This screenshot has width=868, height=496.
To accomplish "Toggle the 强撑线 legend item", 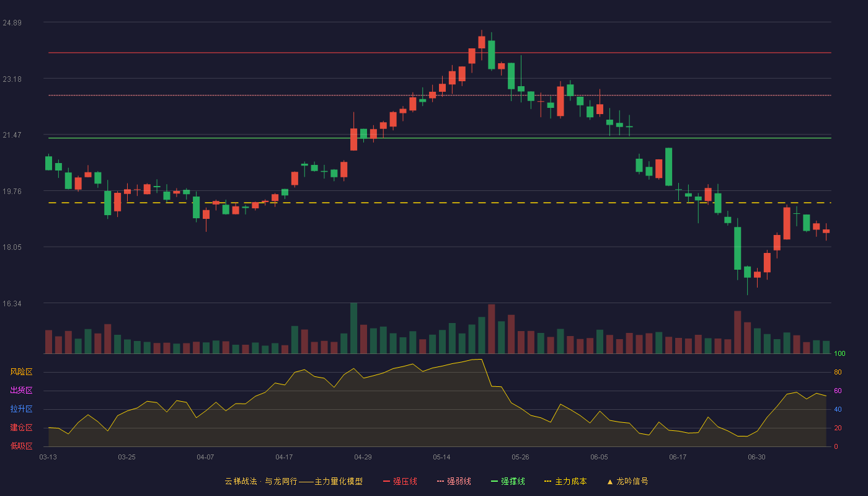I will tap(508, 481).
